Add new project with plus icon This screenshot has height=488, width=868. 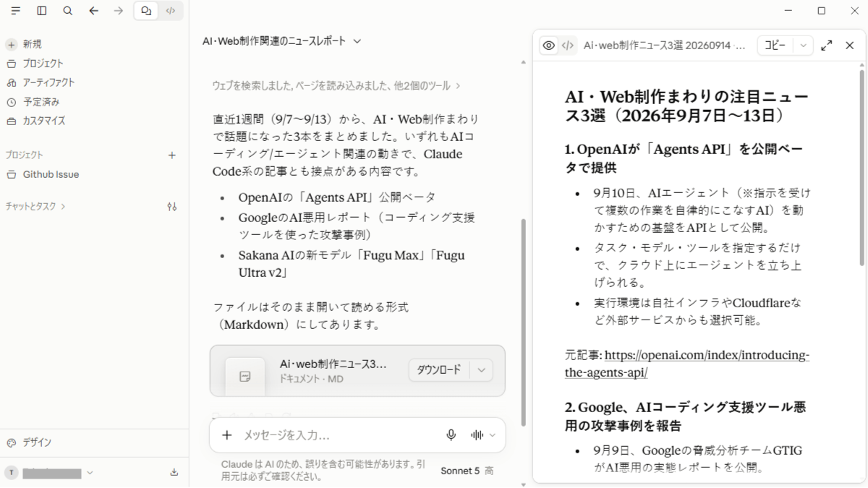[172, 155]
